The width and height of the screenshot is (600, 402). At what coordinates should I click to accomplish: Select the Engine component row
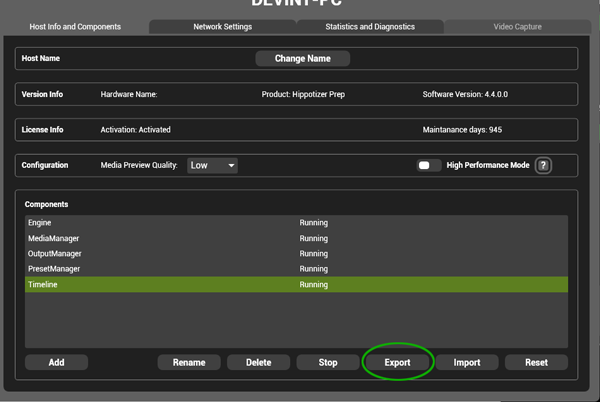pyautogui.click(x=297, y=223)
